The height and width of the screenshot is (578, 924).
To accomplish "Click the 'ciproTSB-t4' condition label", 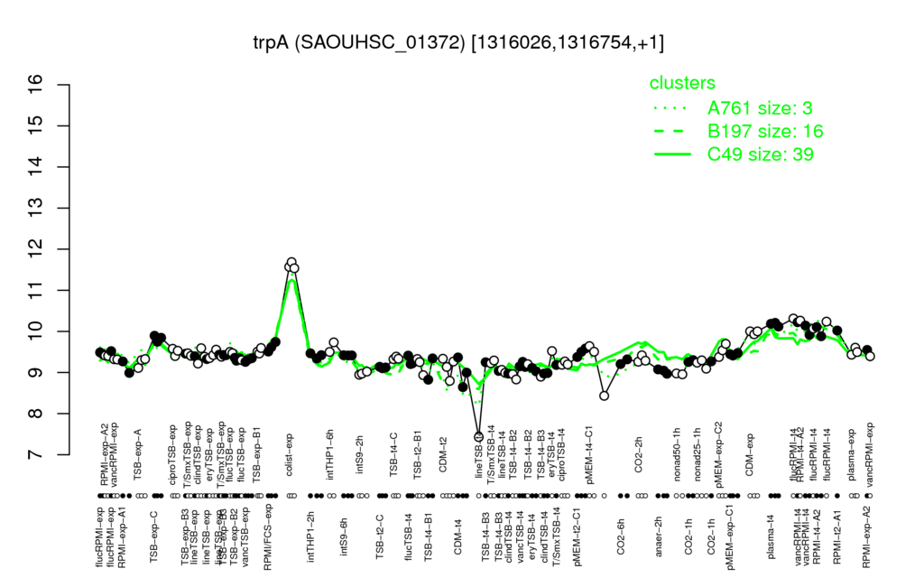I will click(x=561, y=454).
